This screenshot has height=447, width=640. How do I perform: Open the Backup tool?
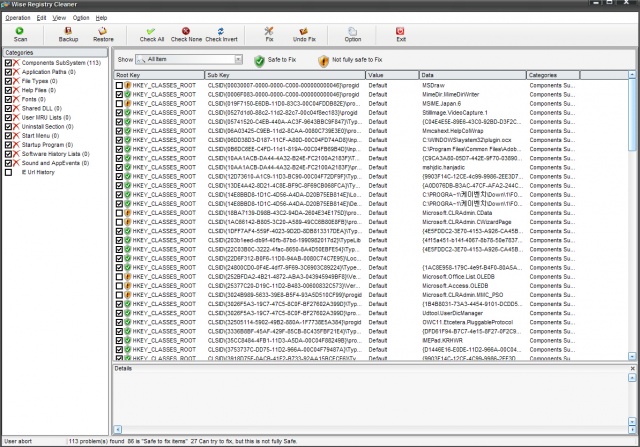[68, 34]
